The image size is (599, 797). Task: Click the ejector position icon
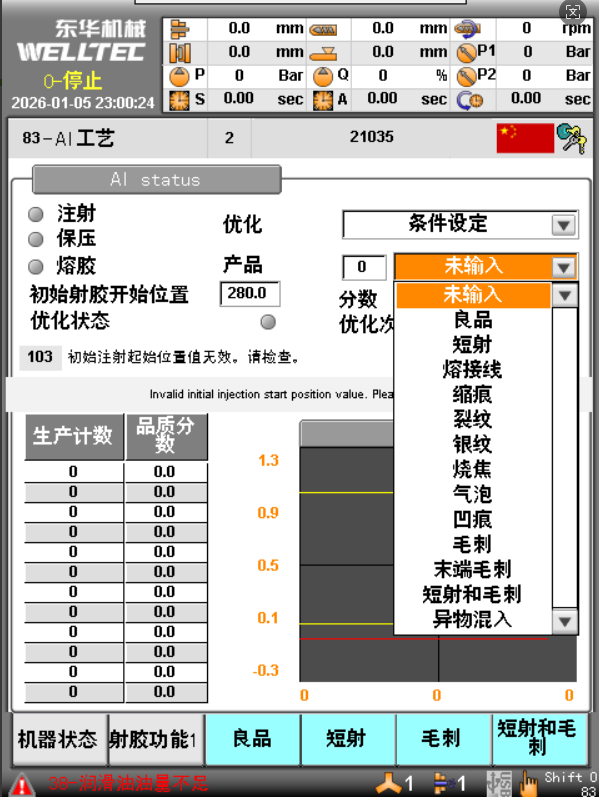pyautogui.click(x=323, y=53)
